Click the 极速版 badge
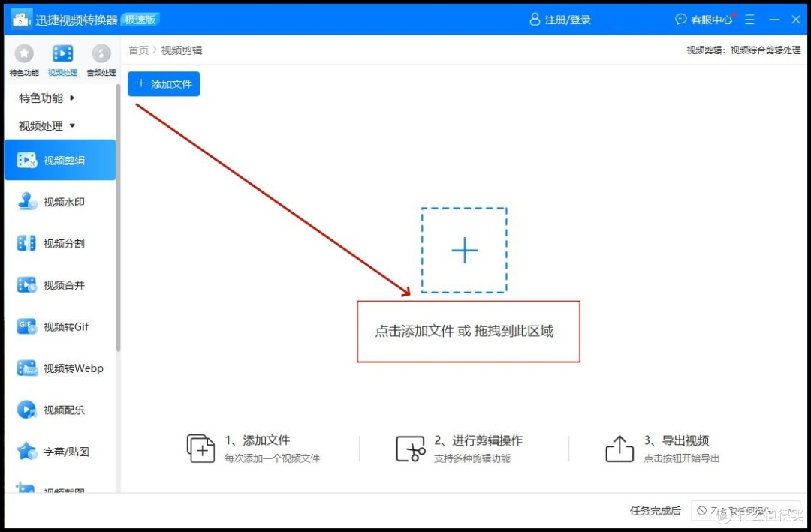This screenshot has width=811, height=532. (x=140, y=20)
